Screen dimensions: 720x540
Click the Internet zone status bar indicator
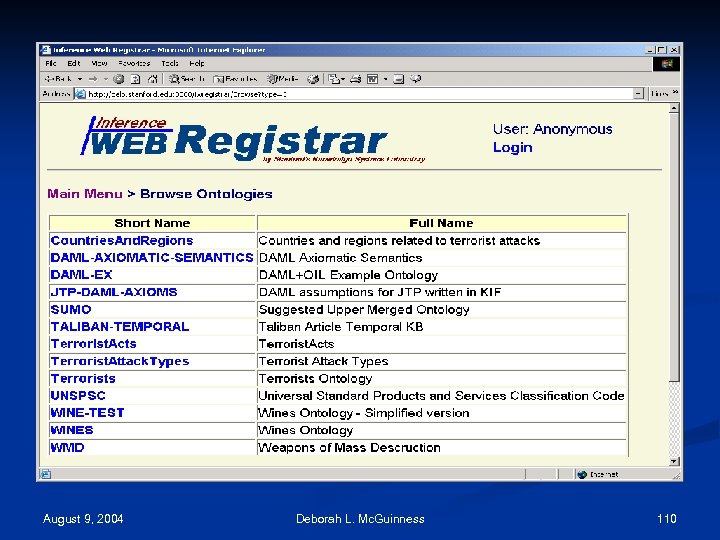coord(598,474)
